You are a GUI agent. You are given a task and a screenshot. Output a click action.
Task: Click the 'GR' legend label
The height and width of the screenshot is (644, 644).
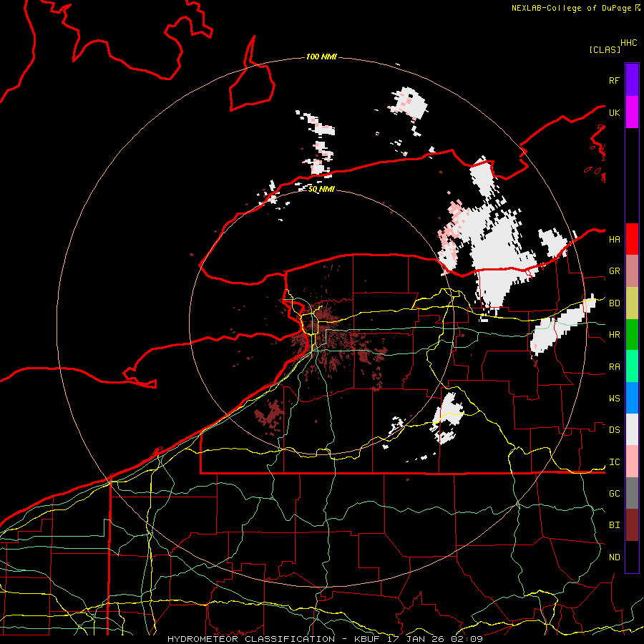coord(614,271)
